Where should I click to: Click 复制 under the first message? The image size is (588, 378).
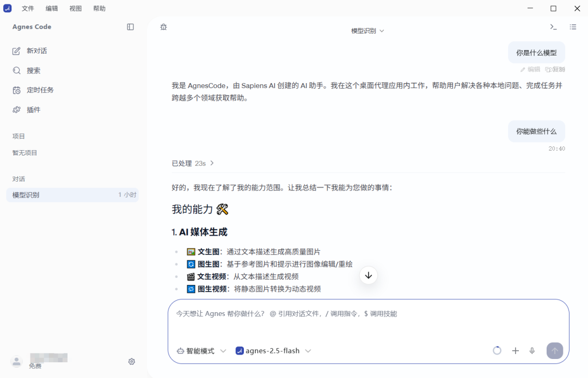click(555, 69)
